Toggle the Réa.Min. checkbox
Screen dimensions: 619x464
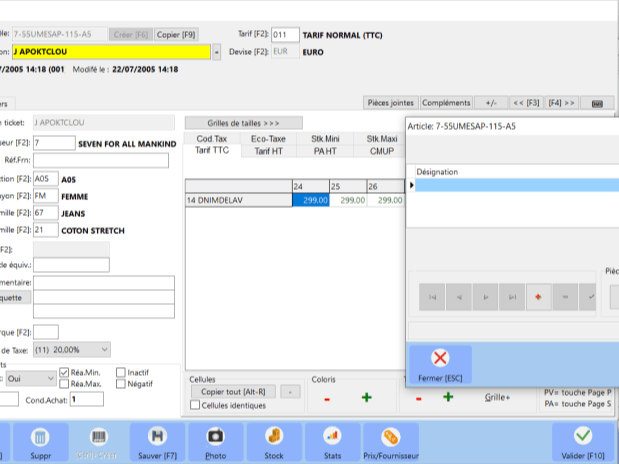pyautogui.click(x=64, y=372)
